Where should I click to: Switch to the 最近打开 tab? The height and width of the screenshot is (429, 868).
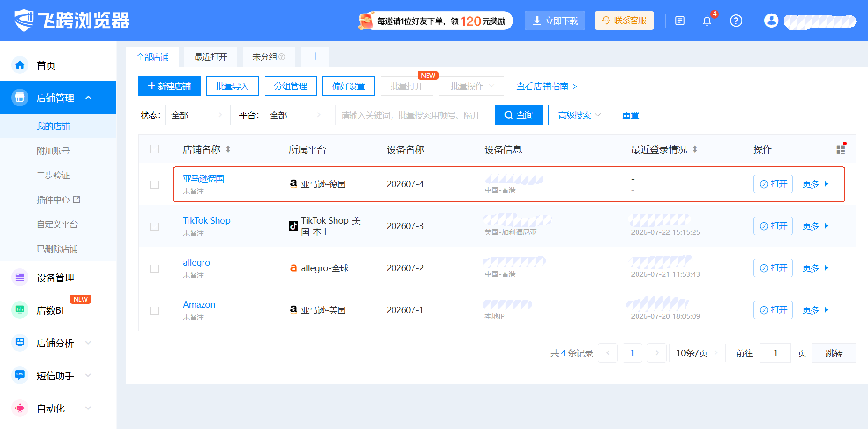point(210,56)
